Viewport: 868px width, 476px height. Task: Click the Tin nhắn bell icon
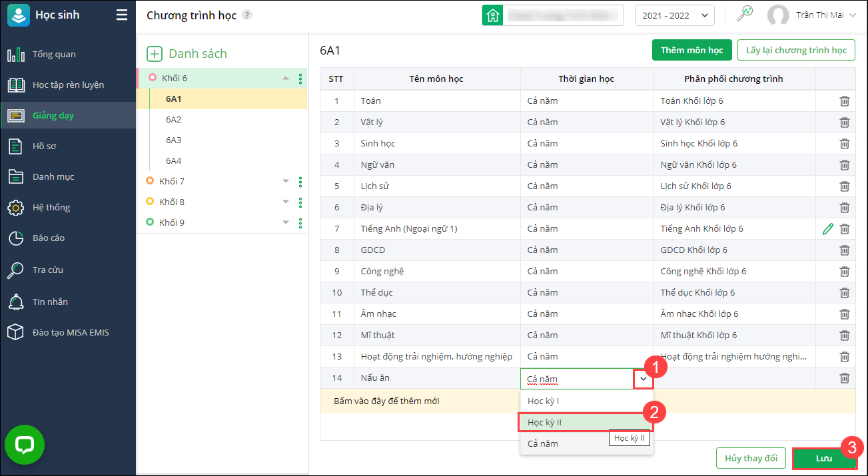click(x=16, y=302)
